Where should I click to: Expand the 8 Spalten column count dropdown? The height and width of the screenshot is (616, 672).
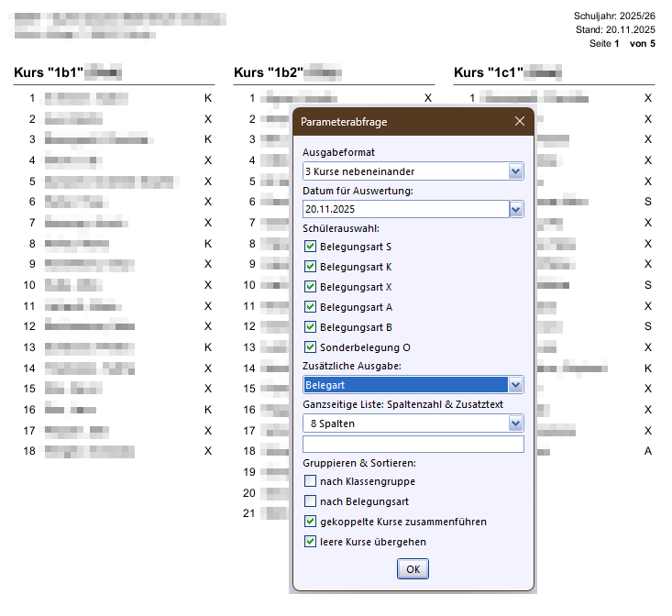[x=515, y=423]
